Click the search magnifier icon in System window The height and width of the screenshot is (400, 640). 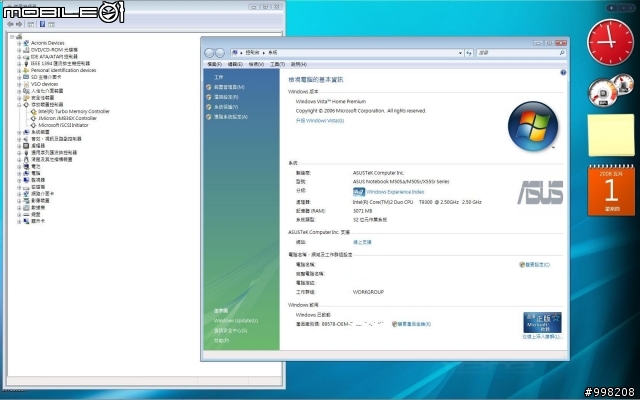[x=562, y=53]
